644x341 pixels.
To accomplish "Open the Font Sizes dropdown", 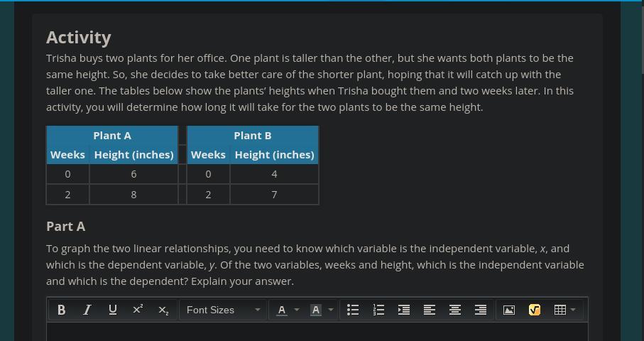I will (x=223, y=310).
